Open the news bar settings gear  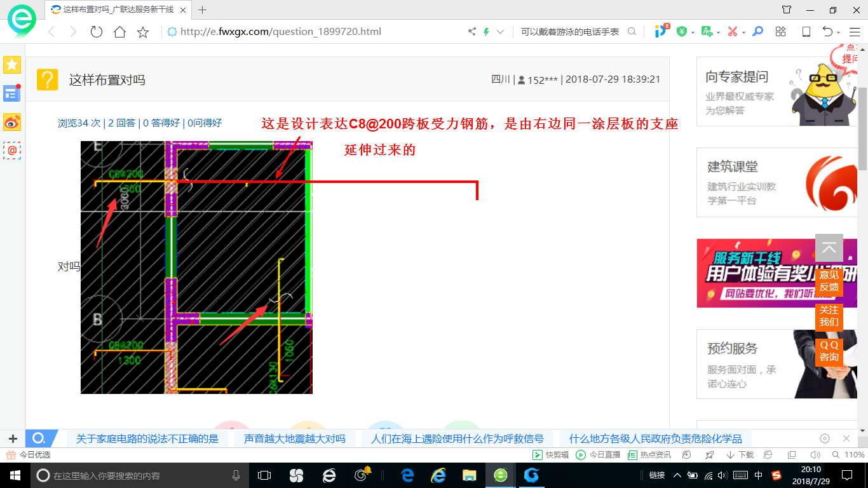tap(825, 438)
